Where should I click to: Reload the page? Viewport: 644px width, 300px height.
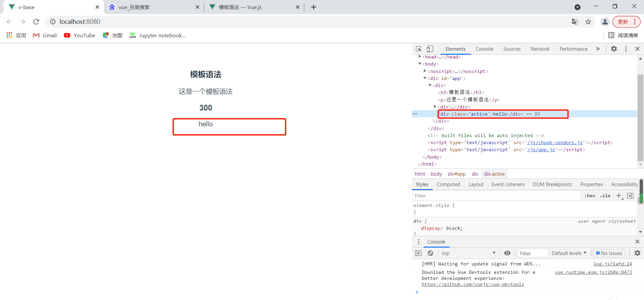pyautogui.click(x=36, y=22)
